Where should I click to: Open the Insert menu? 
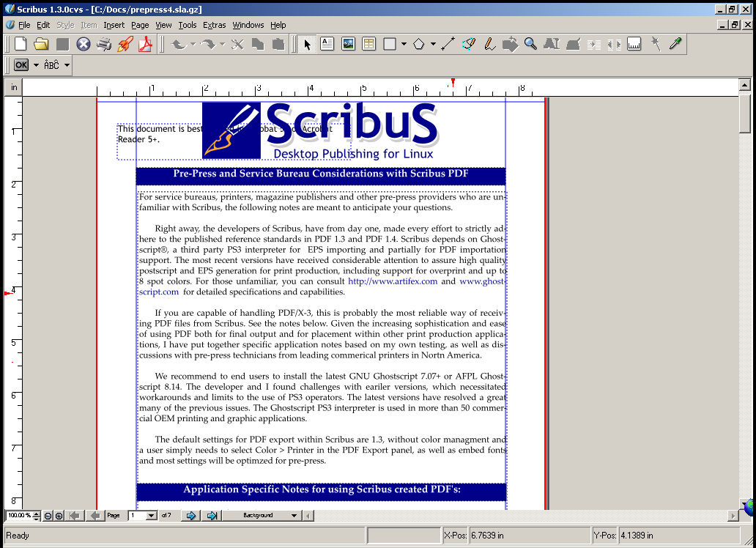click(x=114, y=25)
